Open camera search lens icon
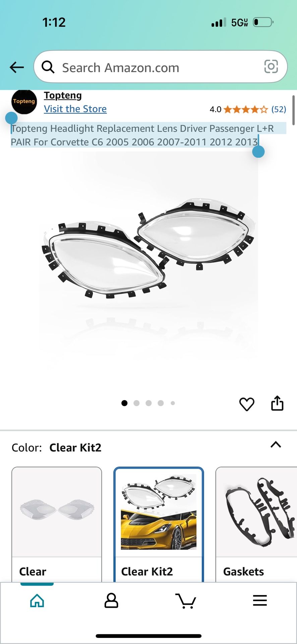297x644 pixels. coord(271,66)
